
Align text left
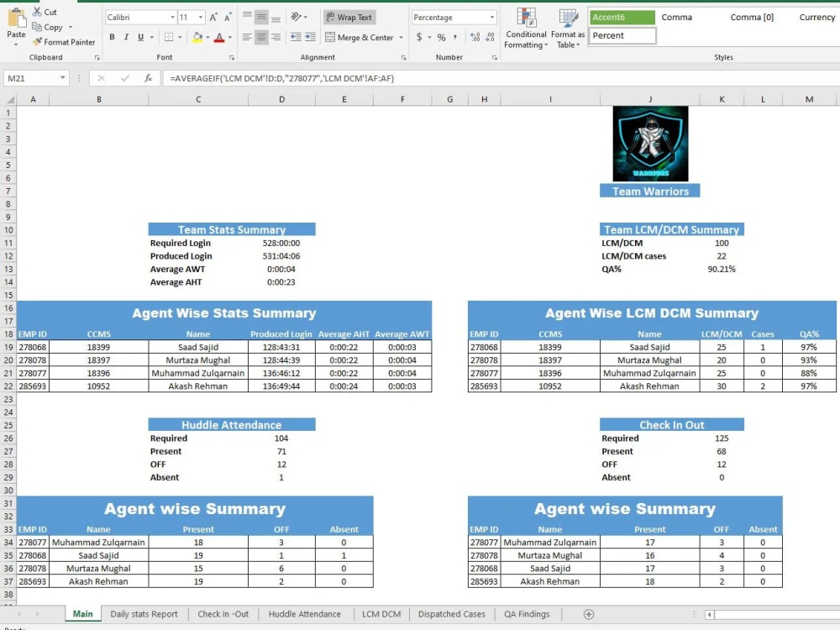247,37
